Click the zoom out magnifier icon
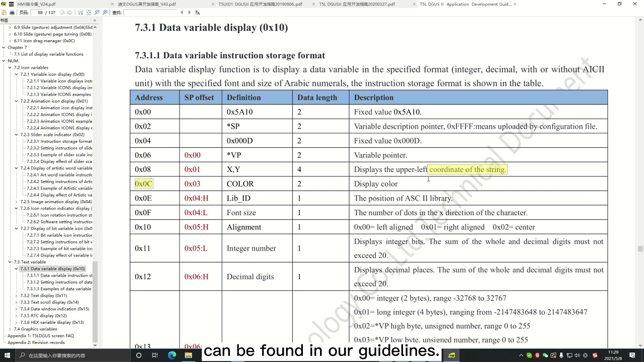 click(x=97, y=12)
